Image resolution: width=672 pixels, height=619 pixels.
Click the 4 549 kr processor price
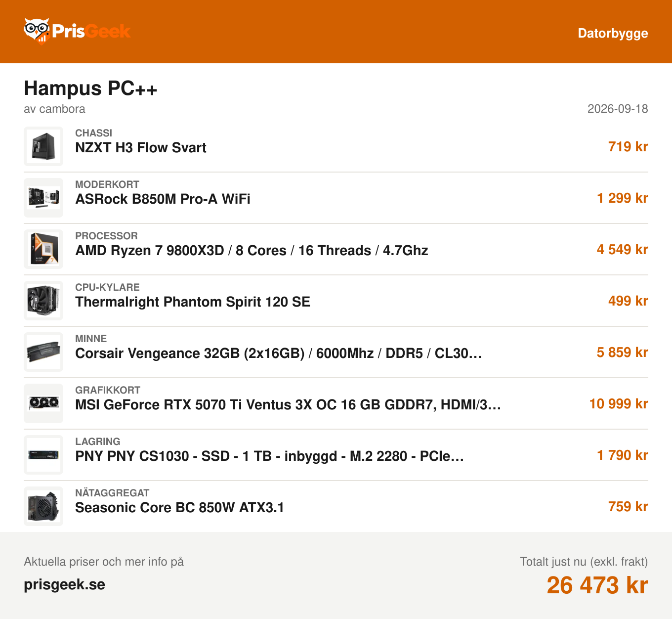point(623,250)
